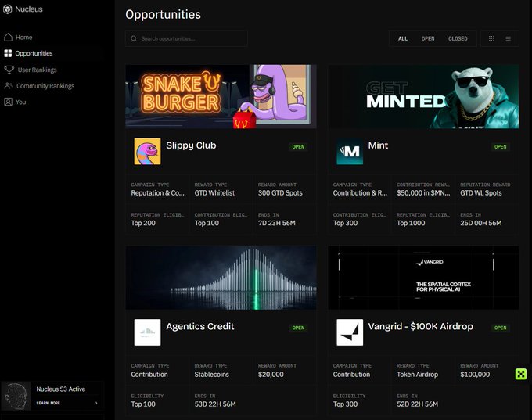Open the Agentics Credit title
The width and height of the screenshot is (532, 420).
click(200, 326)
